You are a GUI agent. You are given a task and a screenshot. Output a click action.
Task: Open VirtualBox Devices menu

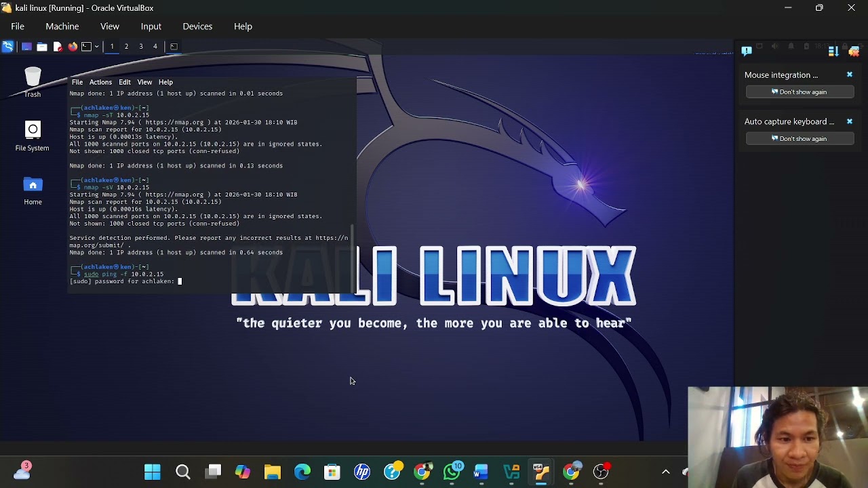[197, 26]
